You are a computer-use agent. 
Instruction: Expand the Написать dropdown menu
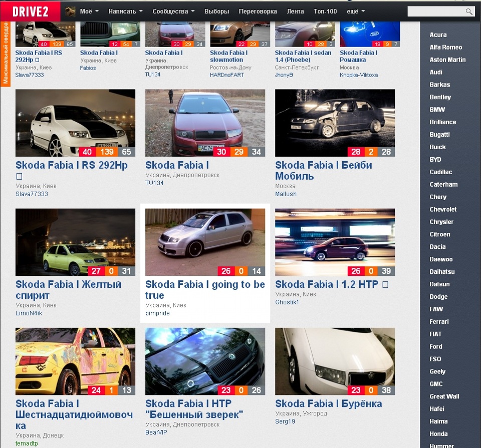tap(125, 12)
